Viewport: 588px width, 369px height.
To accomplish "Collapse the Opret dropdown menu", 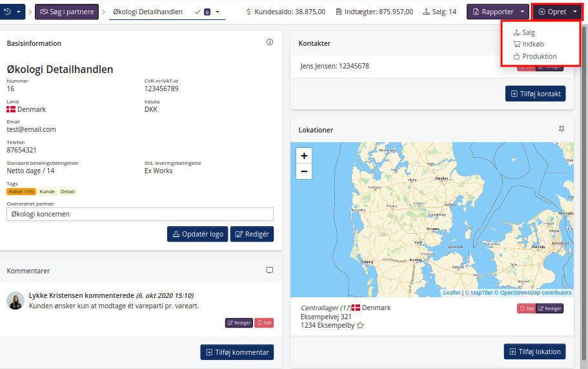I will [x=574, y=12].
